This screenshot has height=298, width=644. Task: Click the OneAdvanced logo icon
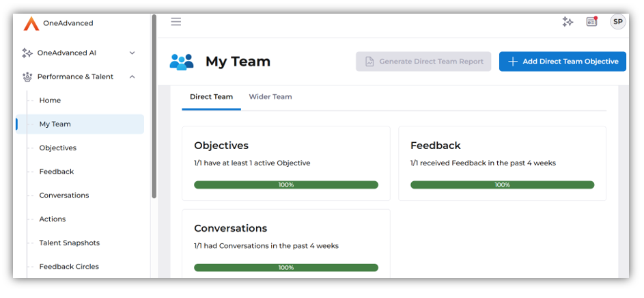click(31, 24)
